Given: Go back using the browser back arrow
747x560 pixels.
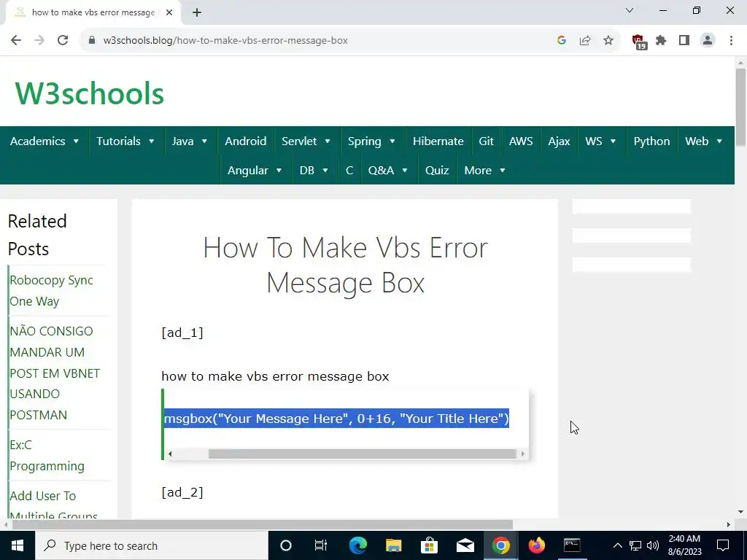Looking at the screenshot, I should click(x=16, y=41).
